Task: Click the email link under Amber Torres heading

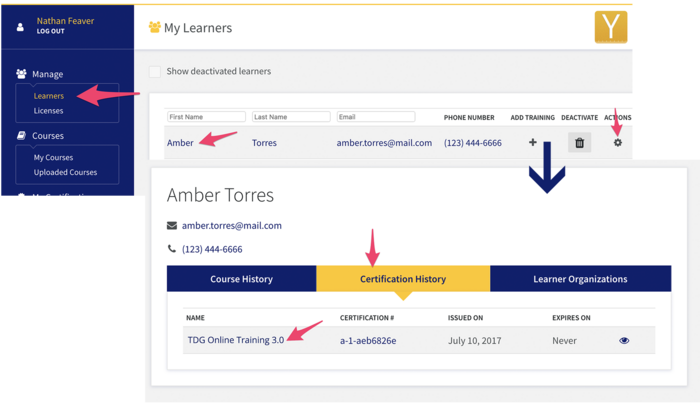Action: coord(232,226)
